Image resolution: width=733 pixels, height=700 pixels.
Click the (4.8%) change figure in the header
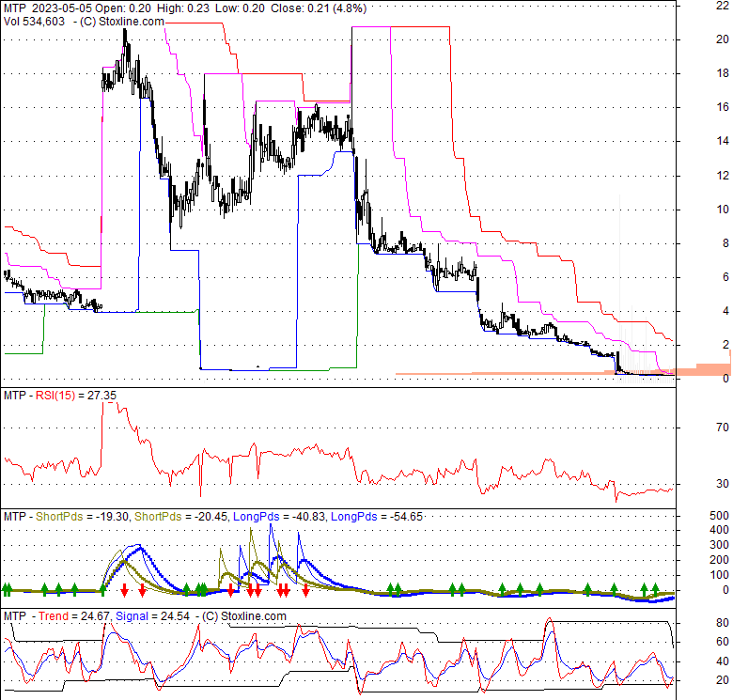point(350,8)
